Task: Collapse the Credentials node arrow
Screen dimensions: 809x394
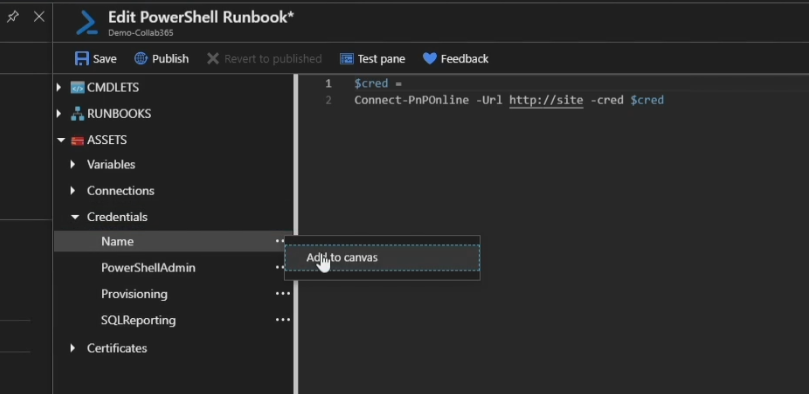Action: point(75,217)
